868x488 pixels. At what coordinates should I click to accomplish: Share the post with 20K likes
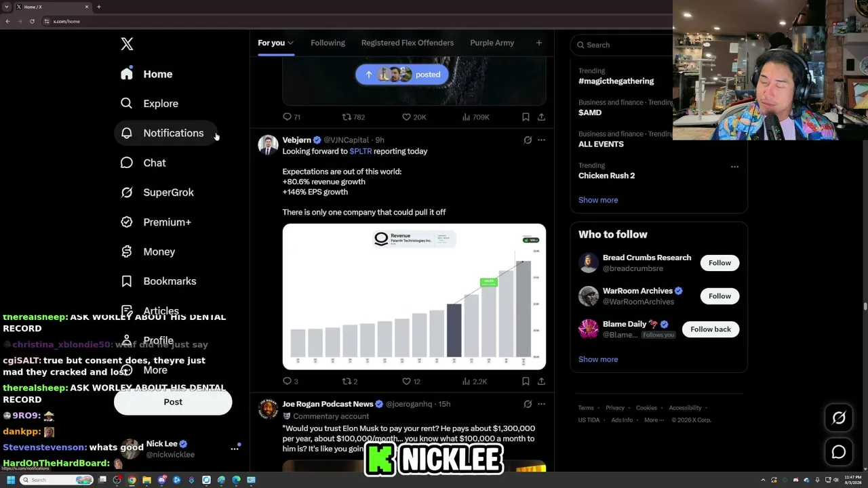pyautogui.click(x=541, y=117)
